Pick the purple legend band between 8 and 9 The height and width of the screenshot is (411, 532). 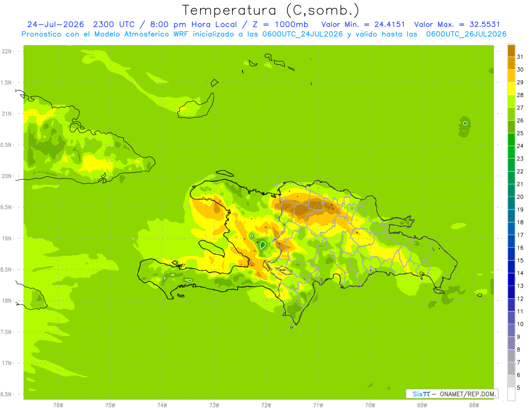(511, 343)
